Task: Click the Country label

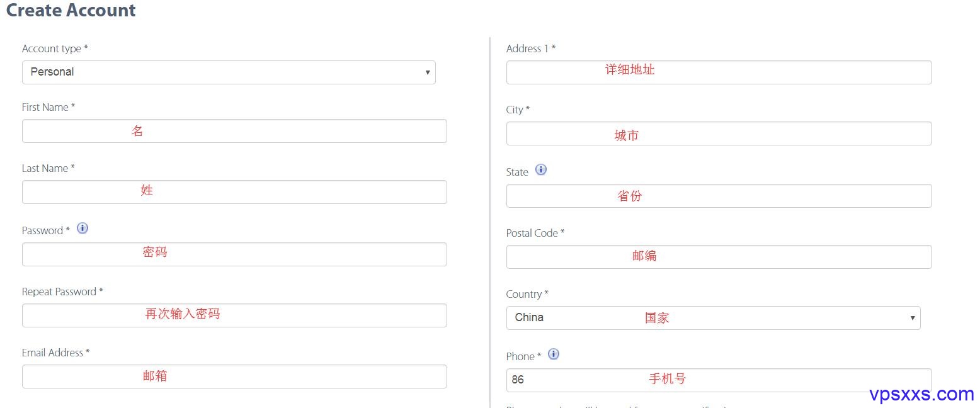Action: click(527, 294)
